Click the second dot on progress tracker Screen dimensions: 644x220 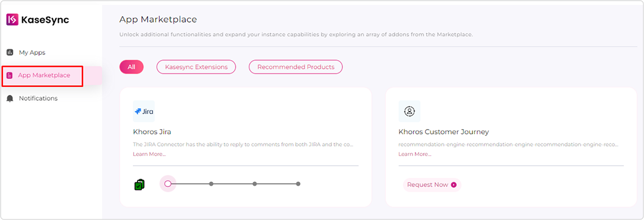[211, 184]
